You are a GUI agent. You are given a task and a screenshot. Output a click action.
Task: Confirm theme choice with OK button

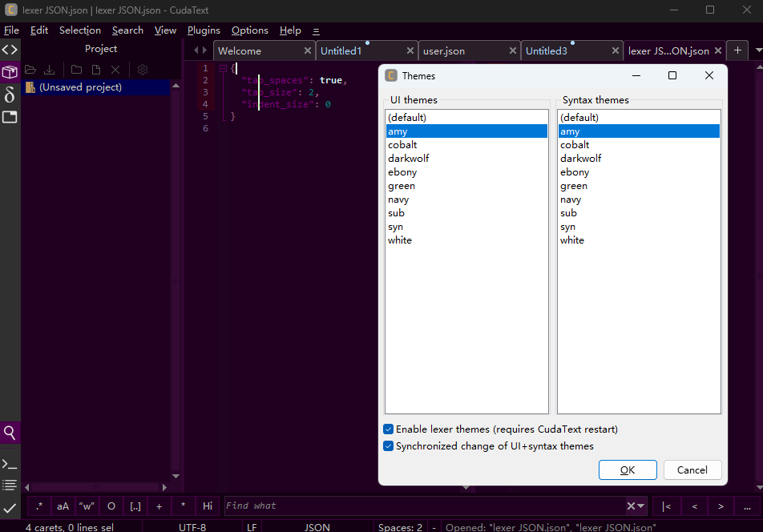[x=628, y=470]
